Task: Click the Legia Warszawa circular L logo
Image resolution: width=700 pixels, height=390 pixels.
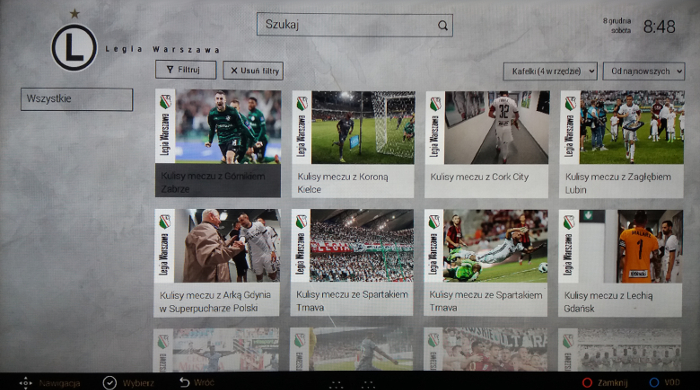Action: coord(74,48)
